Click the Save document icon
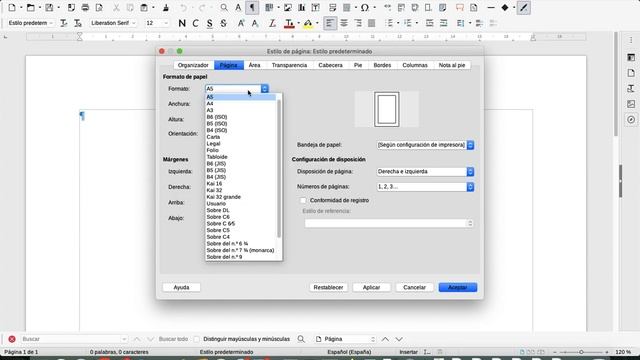Viewport: 640px width, 360px height. tap(49, 7)
